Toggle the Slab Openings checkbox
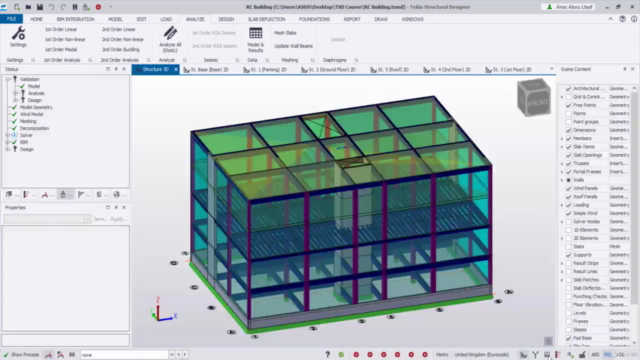Image resolution: width=640 pixels, height=360 pixels. (568, 155)
